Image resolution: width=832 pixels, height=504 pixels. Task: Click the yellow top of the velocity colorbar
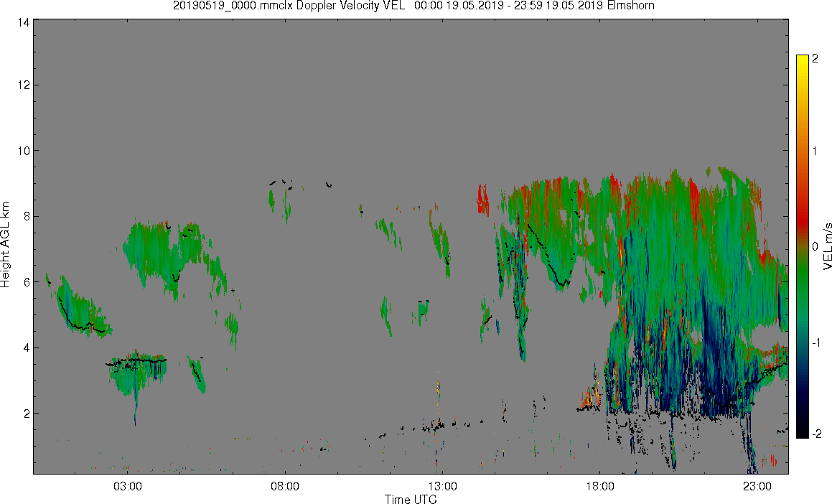pyautogui.click(x=803, y=57)
